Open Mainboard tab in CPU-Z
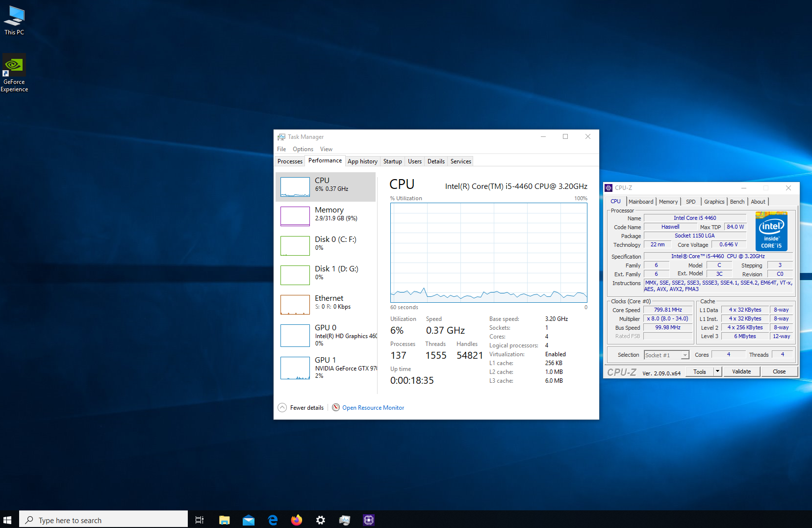Screen dimensions: 812x528 coord(641,202)
